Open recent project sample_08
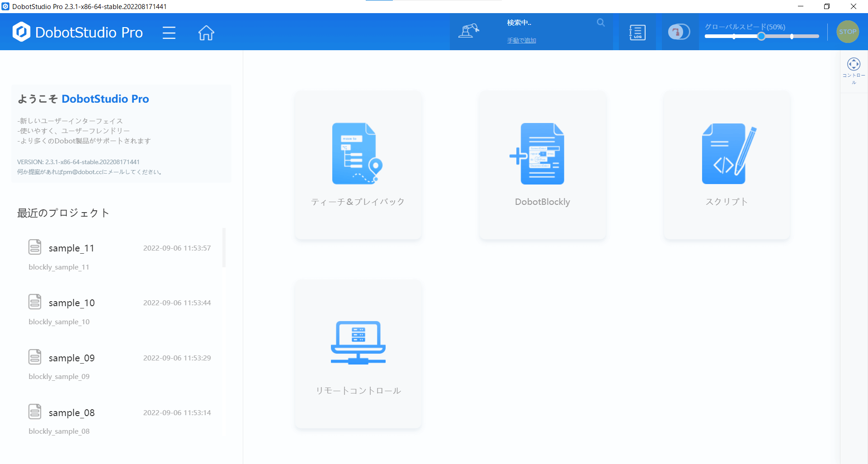 71,413
